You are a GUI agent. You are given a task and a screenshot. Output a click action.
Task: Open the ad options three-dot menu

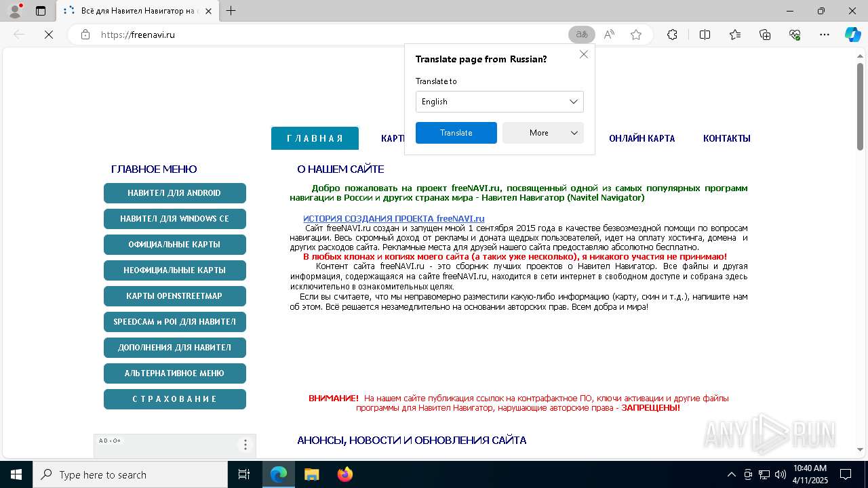point(245,445)
